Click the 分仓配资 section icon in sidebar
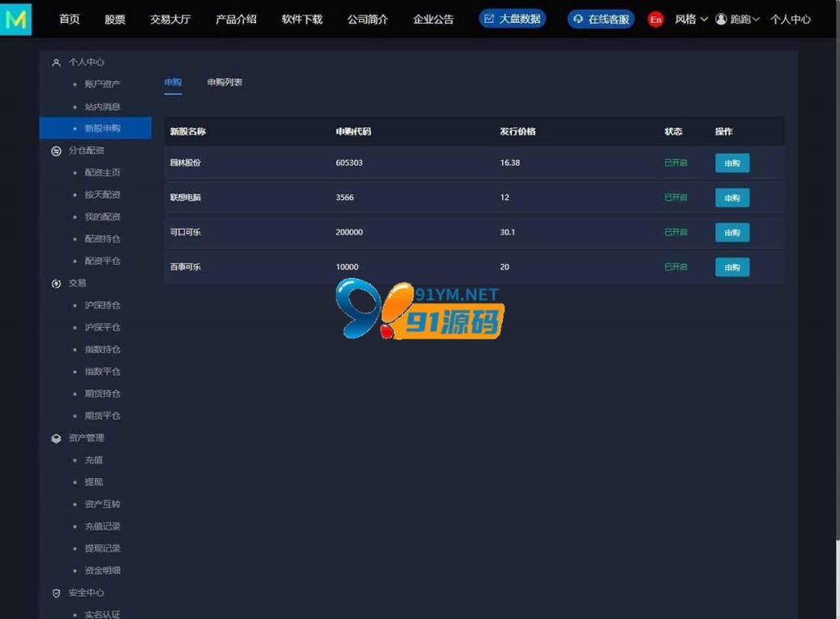The width and height of the screenshot is (840, 619). [57, 151]
